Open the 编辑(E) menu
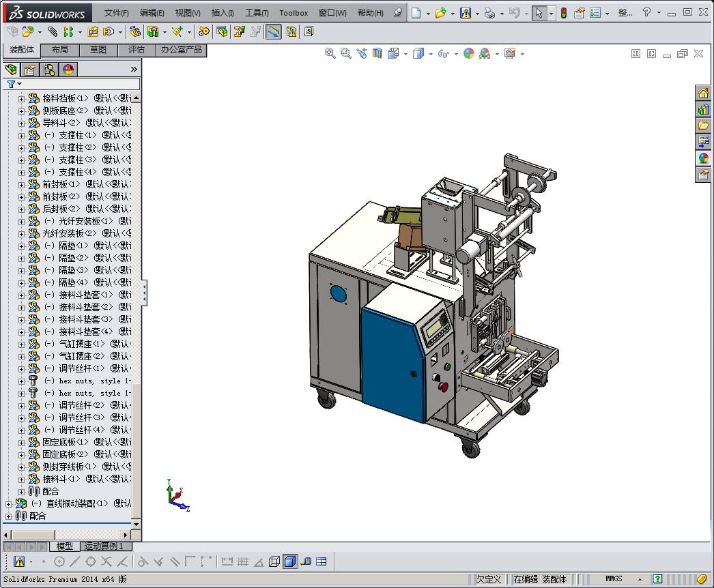 [x=152, y=13]
